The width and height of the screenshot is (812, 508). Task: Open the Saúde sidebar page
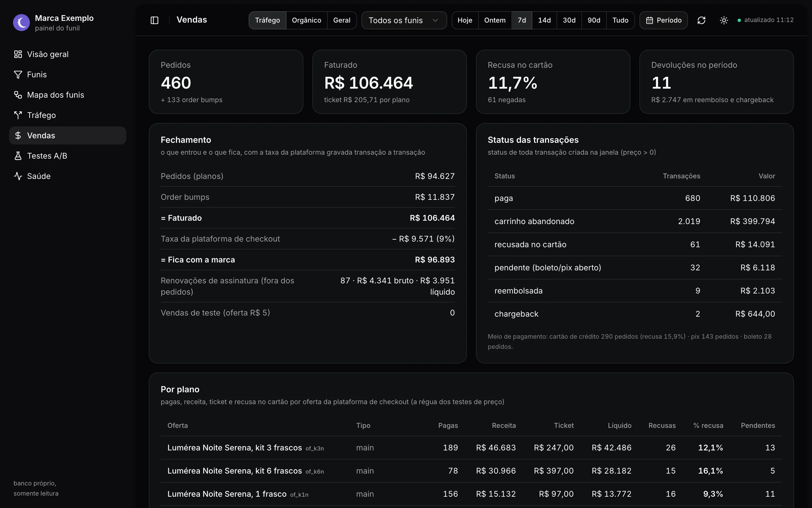pos(67,176)
